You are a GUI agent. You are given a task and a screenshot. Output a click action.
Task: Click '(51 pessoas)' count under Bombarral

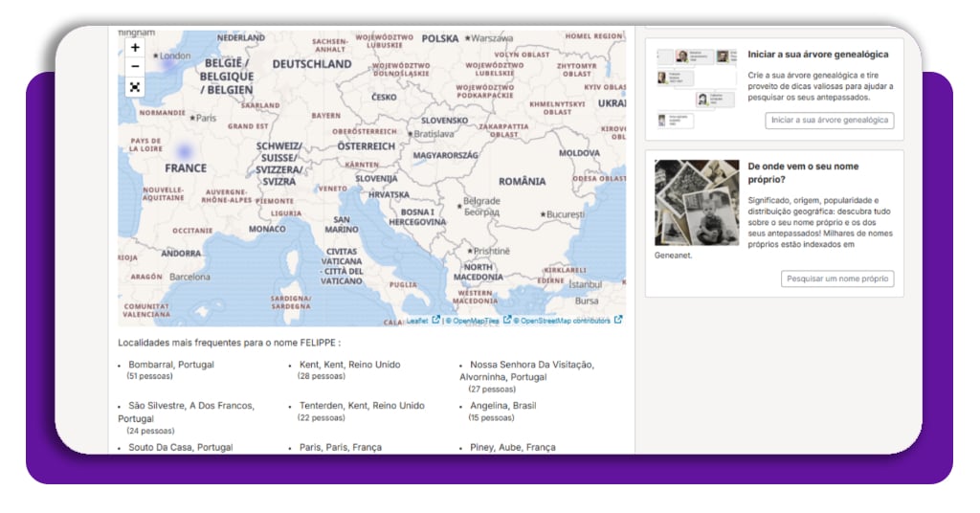click(150, 376)
